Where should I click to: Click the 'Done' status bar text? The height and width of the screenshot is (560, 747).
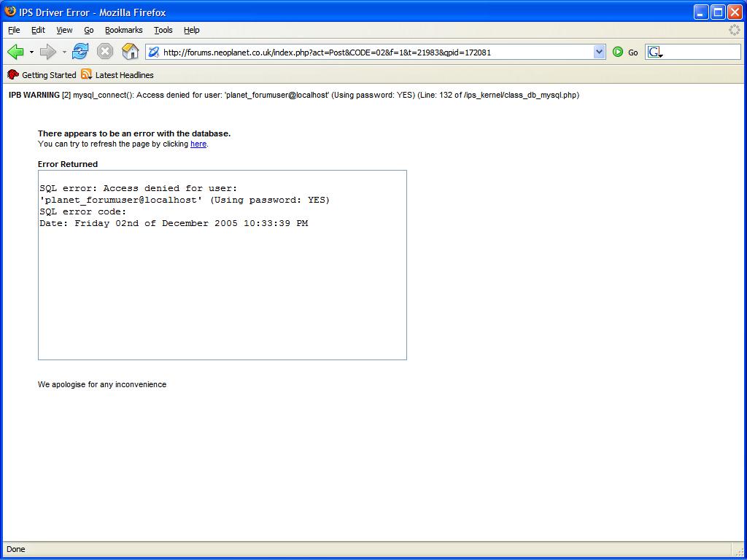click(16, 549)
